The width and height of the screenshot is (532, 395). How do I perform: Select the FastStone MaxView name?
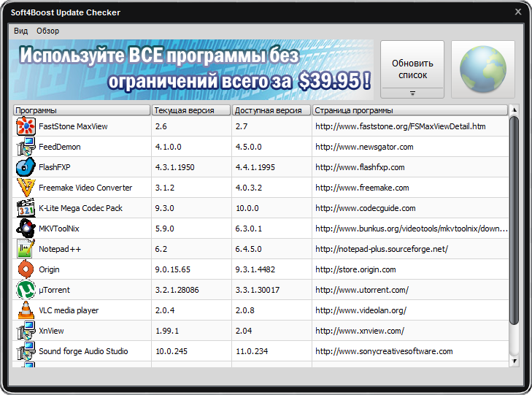point(73,126)
